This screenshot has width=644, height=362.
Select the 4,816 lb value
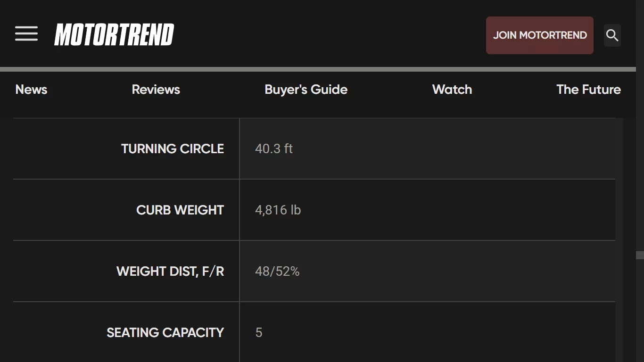click(x=278, y=210)
